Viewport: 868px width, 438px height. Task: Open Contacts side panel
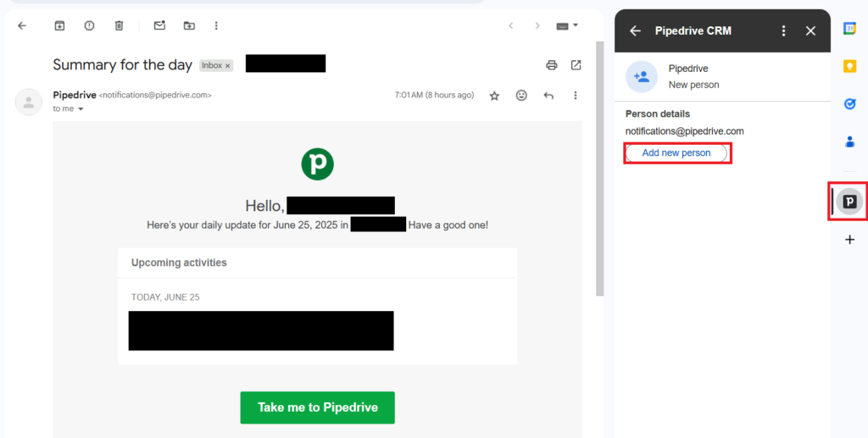[849, 141]
